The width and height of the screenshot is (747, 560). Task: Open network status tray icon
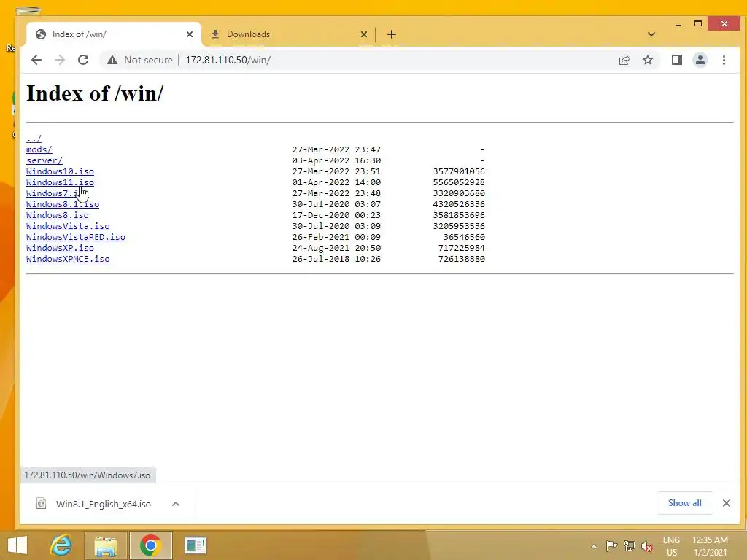click(x=630, y=546)
